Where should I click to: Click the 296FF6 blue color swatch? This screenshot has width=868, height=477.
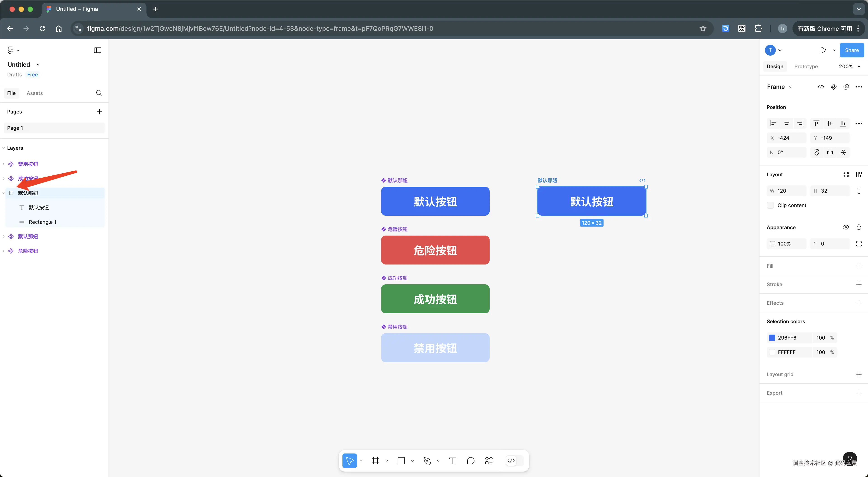[772, 338]
